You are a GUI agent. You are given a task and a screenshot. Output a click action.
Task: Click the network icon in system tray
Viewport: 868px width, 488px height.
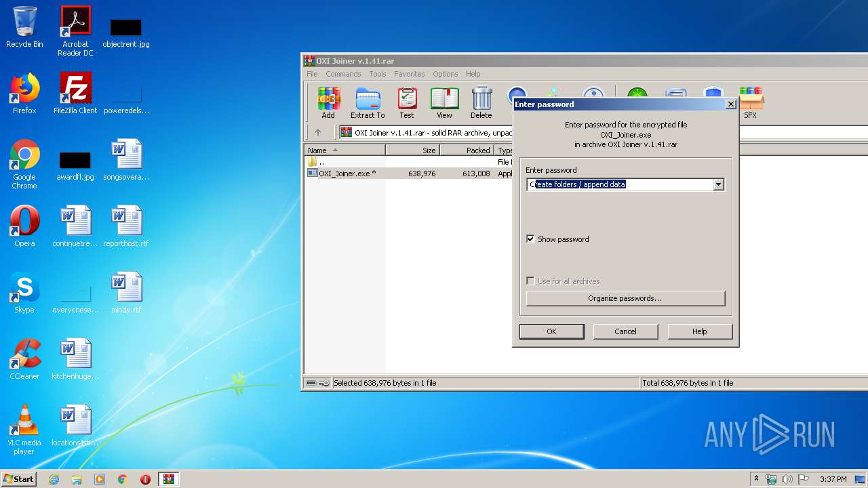771,479
